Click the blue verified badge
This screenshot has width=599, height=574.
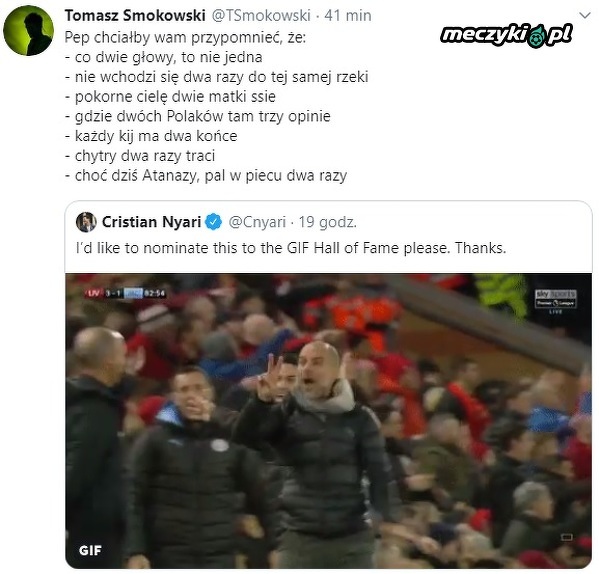click(214, 222)
